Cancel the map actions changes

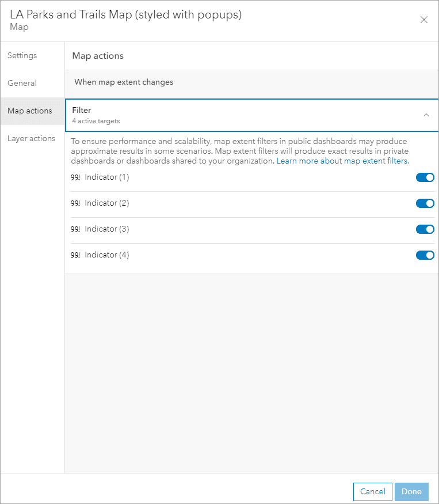(372, 491)
